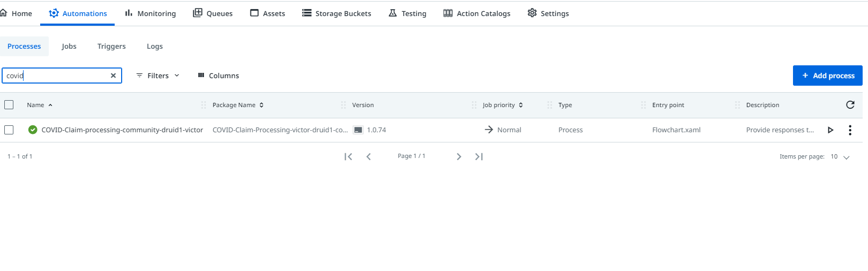868x271 pixels.
Task: Select all processes with header checkbox
Action: (9, 105)
